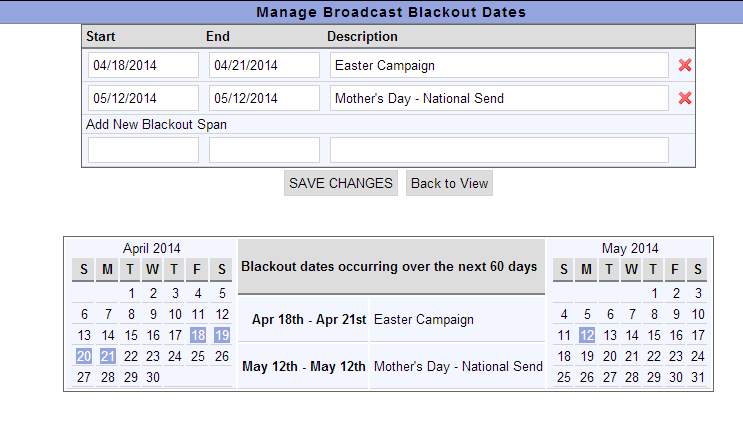This screenshot has width=743, height=422.
Task: Edit the 05/12/2014 start date field
Action: tap(143, 98)
